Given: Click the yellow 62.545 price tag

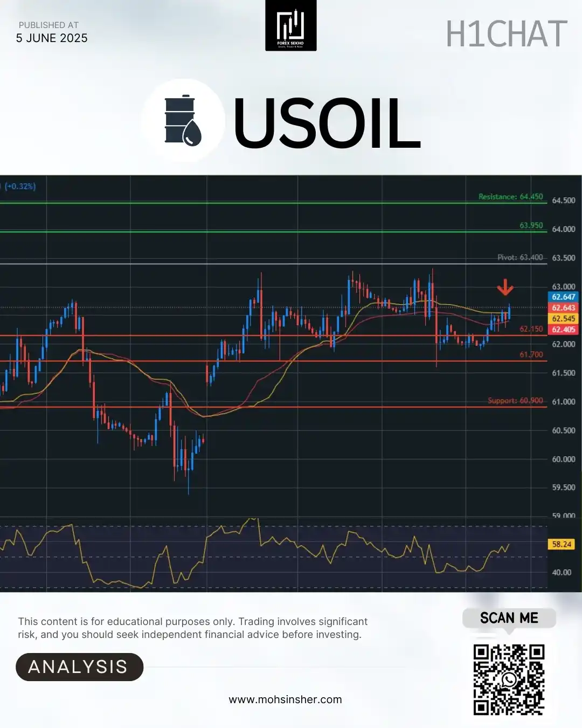Looking at the screenshot, I should click(563, 318).
